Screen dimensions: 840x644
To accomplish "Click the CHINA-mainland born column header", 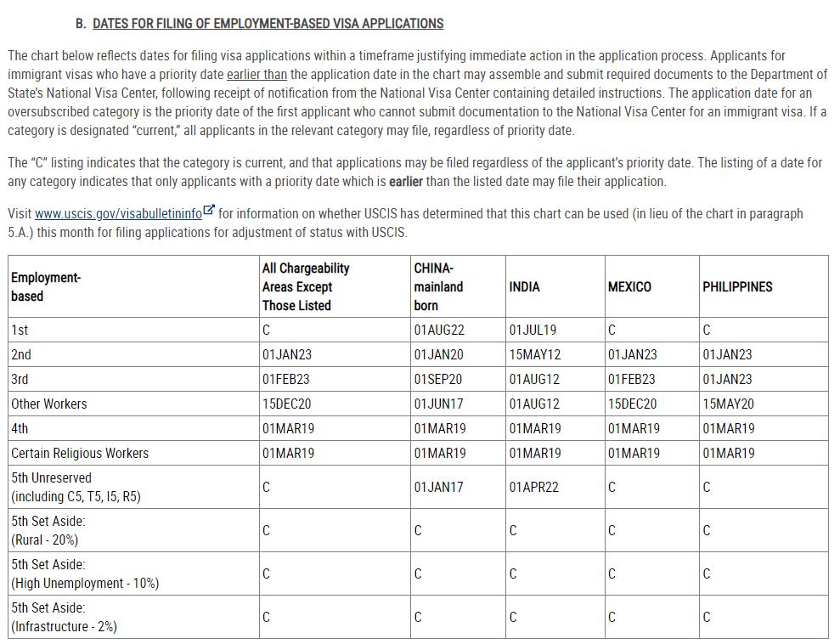I will pyautogui.click(x=438, y=286).
